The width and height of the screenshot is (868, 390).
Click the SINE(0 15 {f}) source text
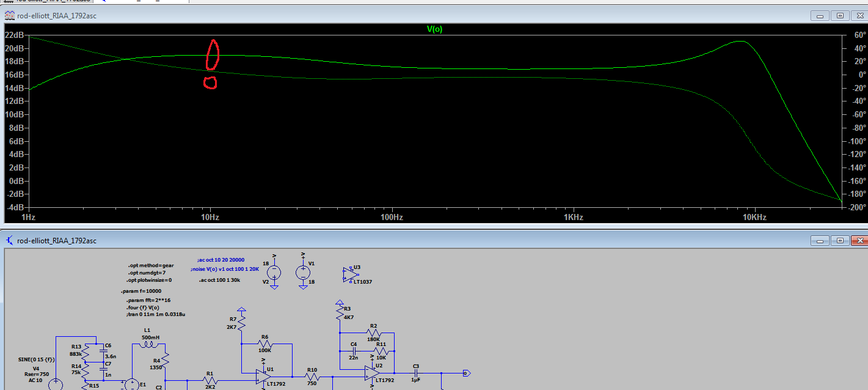(37, 360)
